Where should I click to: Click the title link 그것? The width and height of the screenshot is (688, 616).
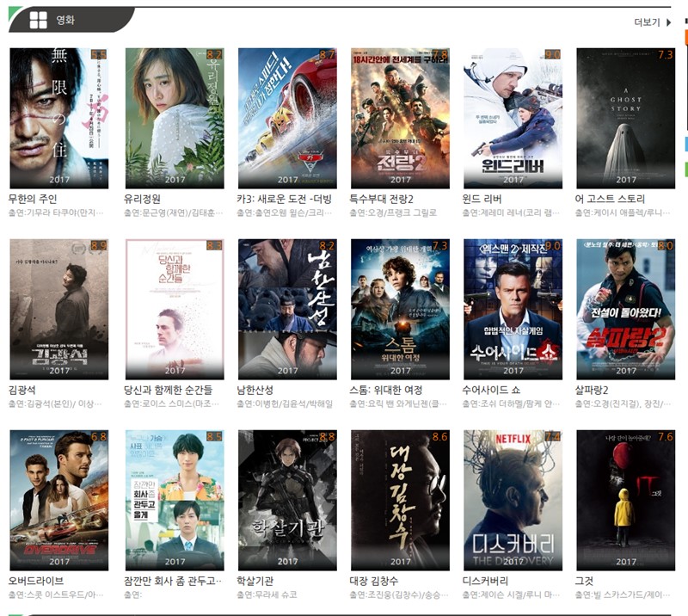point(584,581)
